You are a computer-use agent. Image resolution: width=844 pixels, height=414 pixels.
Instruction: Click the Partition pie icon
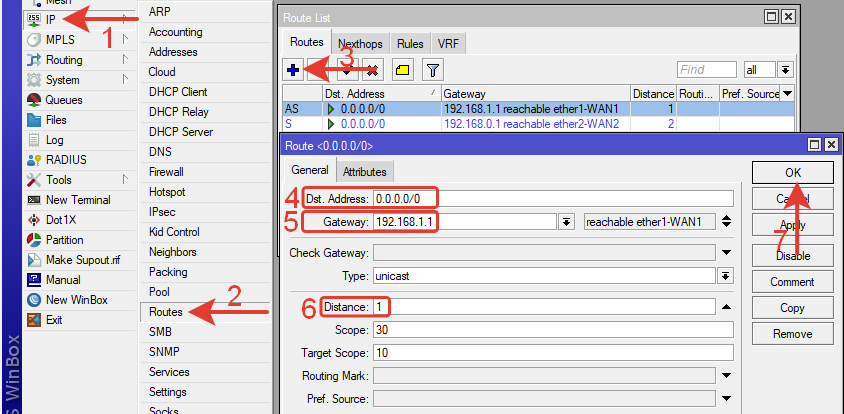click(x=33, y=240)
